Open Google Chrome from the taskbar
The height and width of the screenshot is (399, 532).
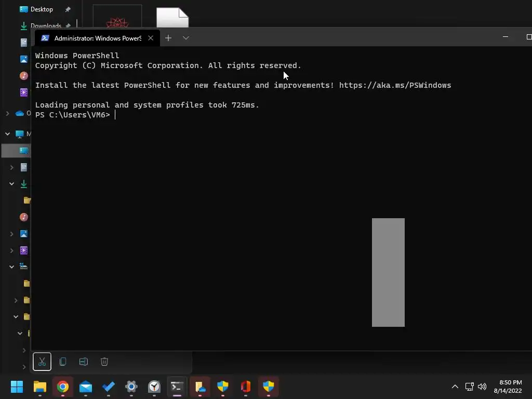(x=63, y=387)
